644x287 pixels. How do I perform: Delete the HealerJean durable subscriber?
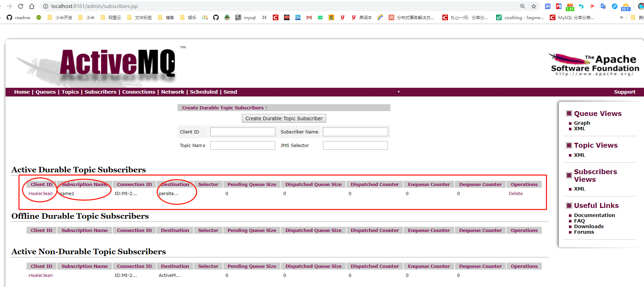click(x=516, y=194)
